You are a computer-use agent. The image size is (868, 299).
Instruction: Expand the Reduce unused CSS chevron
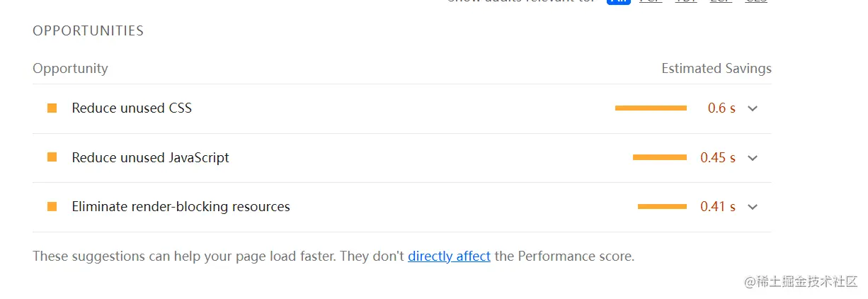point(753,108)
